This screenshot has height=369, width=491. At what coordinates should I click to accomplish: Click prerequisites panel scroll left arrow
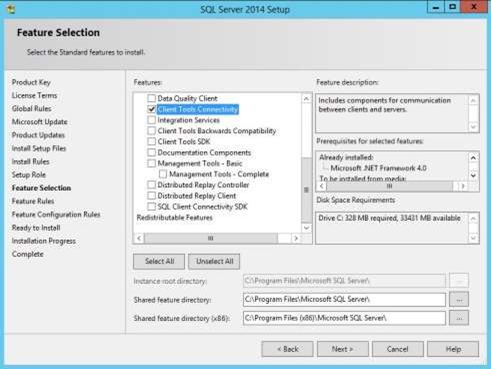tap(321, 186)
